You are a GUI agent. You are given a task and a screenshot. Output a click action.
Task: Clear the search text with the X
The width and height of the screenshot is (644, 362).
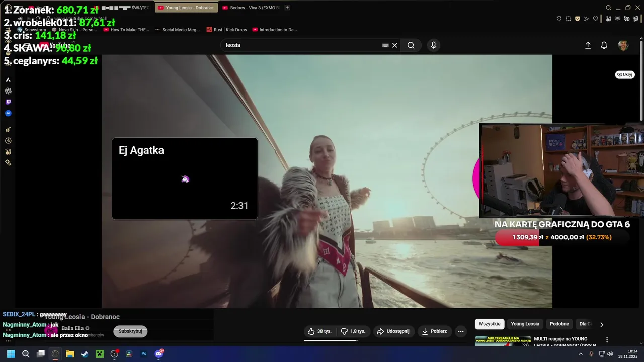[395, 45]
